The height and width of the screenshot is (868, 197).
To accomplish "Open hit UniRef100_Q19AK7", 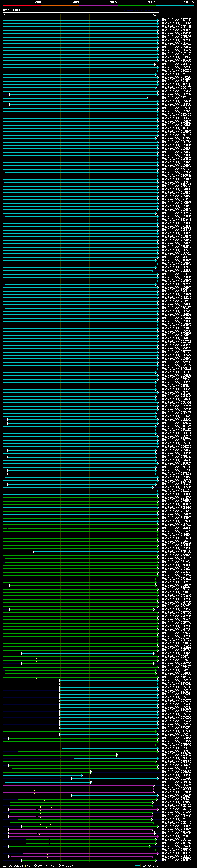I will 177,47.
